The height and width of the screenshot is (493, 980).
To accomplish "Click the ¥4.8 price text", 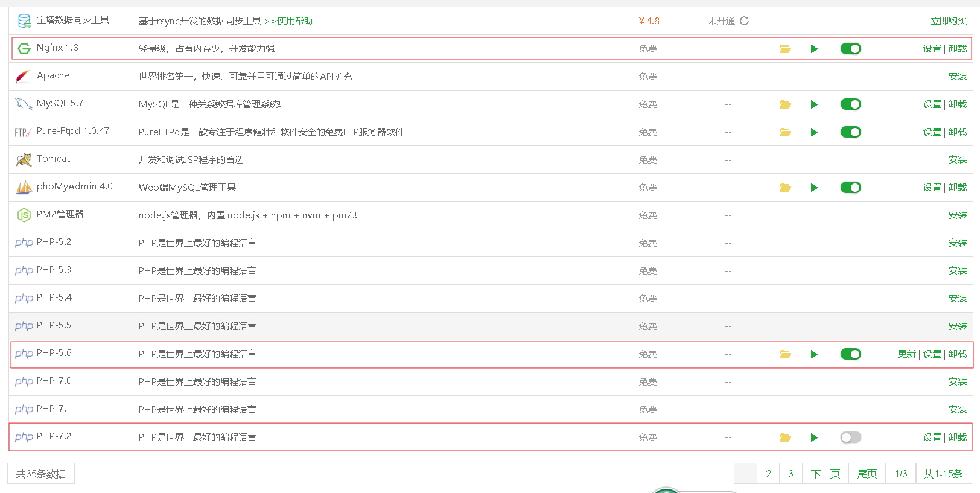I will coord(649,21).
